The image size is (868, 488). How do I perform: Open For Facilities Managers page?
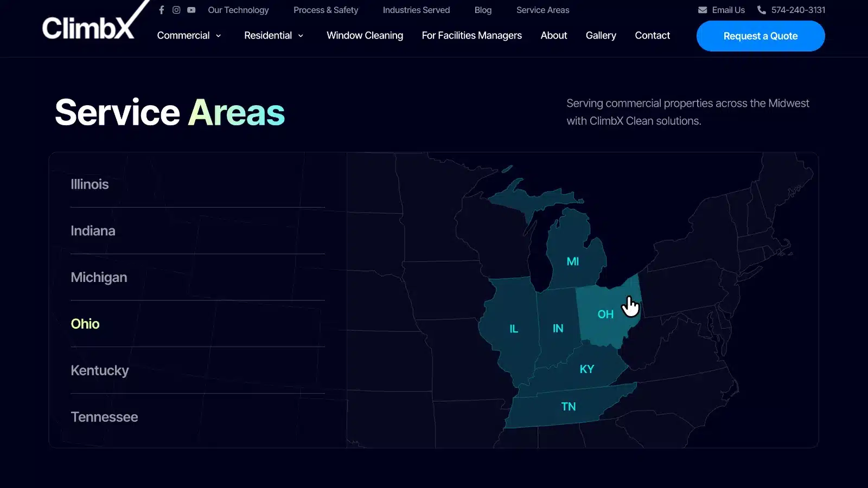click(472, 35)
